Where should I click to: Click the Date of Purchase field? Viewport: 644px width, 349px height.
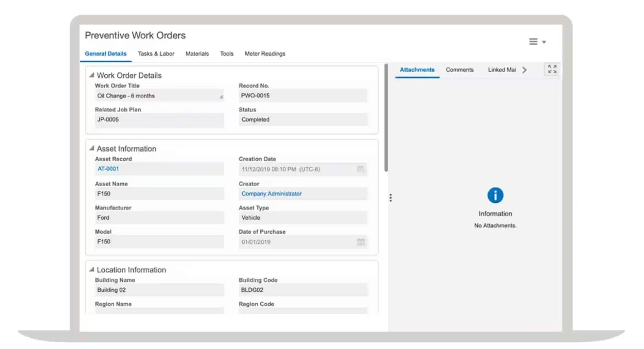(x=303, y=242)
